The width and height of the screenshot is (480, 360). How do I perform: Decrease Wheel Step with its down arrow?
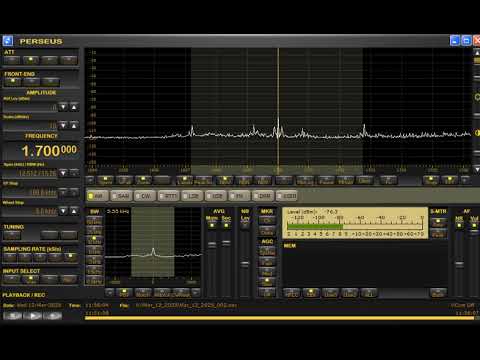(63, 211)
